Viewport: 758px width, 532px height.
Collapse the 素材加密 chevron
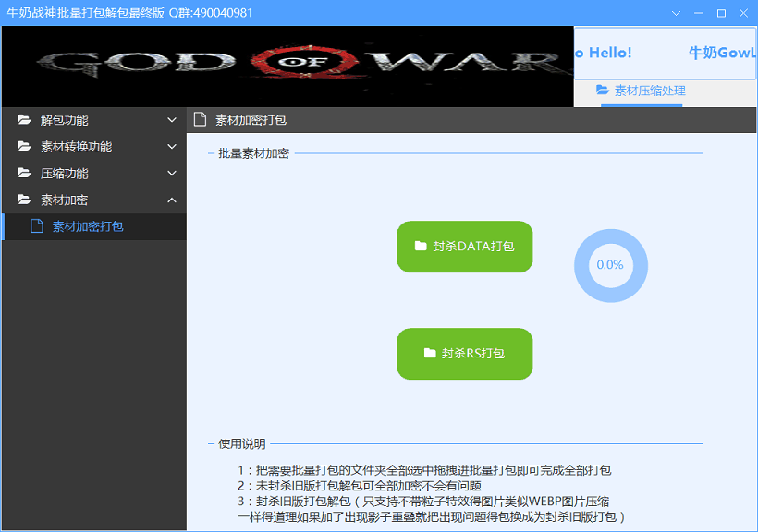tap(172, 200)
